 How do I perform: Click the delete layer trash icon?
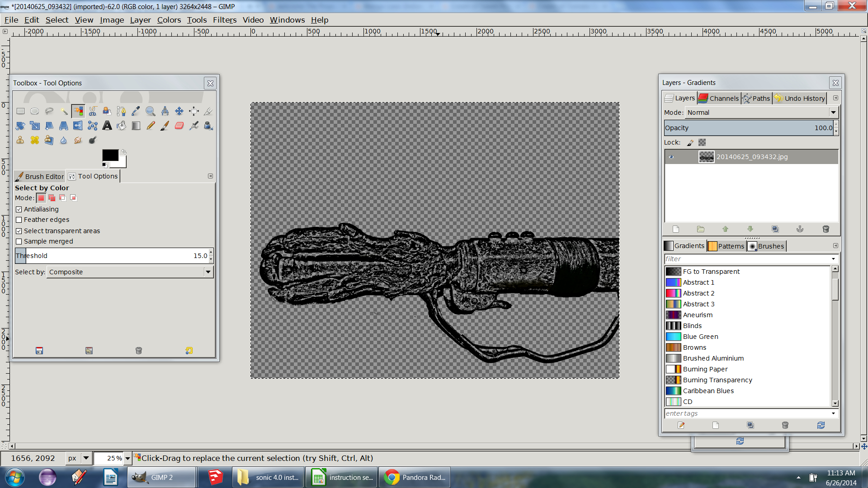click(x=826, y=229)
